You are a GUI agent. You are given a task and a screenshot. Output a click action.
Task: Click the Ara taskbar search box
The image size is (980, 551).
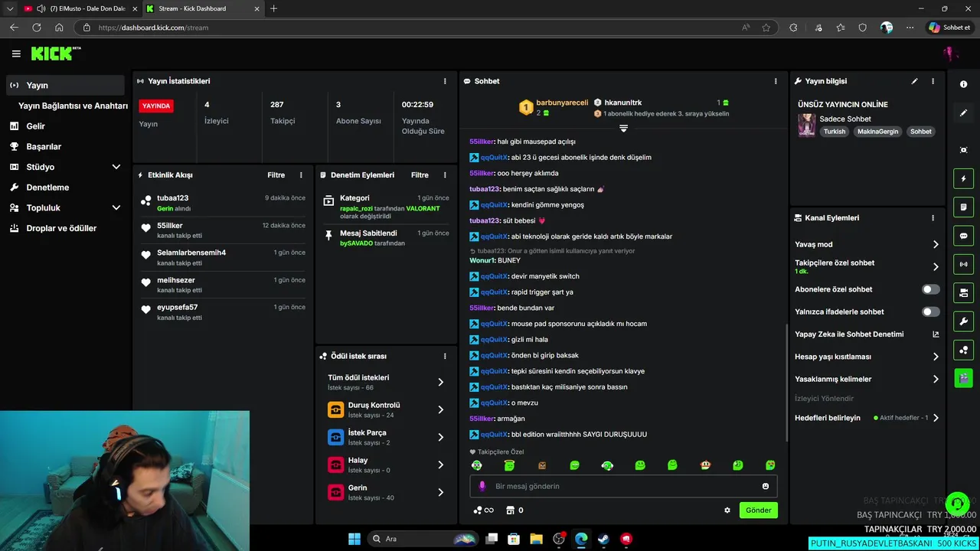tap(423, 539)
